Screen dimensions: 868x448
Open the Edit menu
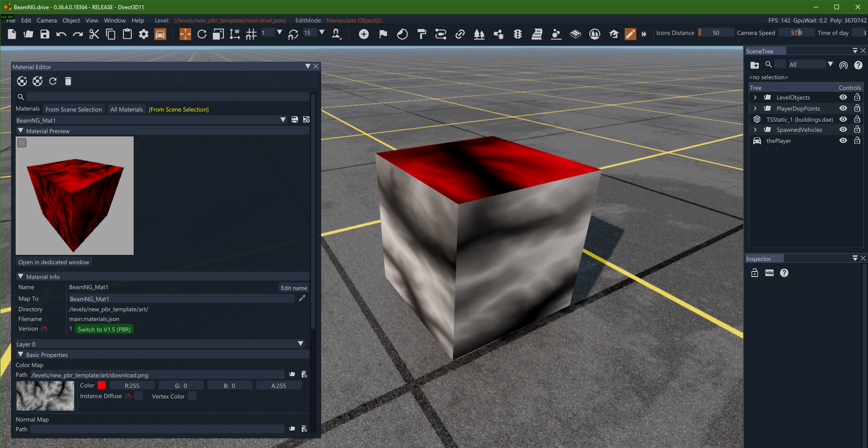pos(26,21)
